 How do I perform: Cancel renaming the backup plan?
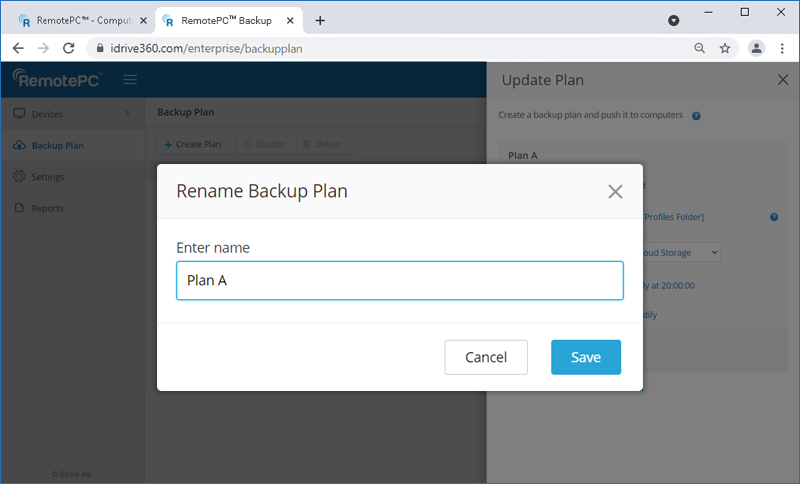coord(486,357)
